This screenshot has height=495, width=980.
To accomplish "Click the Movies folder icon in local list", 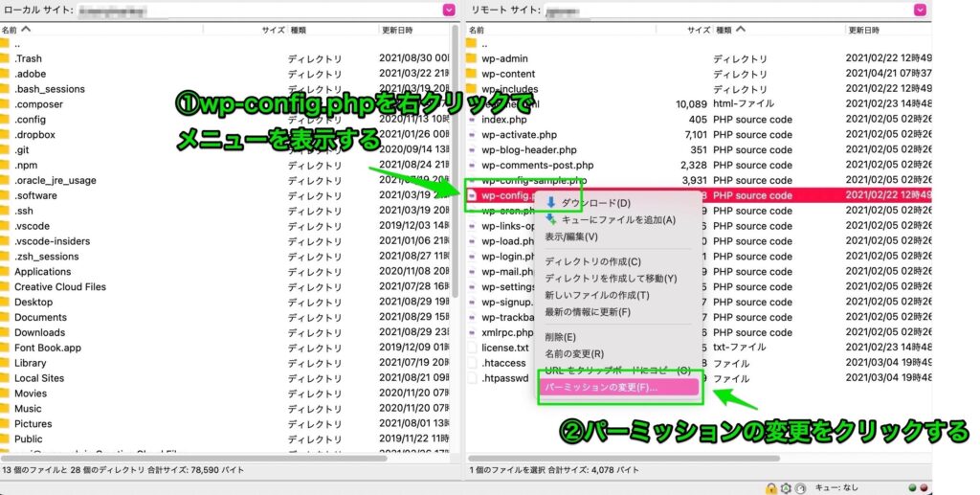I will tap(5, 394).
